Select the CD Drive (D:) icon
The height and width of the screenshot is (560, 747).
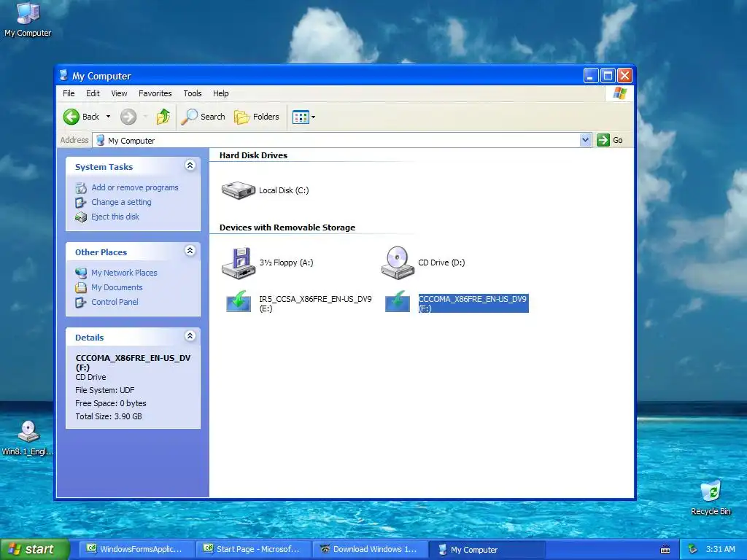pos(398,262)
